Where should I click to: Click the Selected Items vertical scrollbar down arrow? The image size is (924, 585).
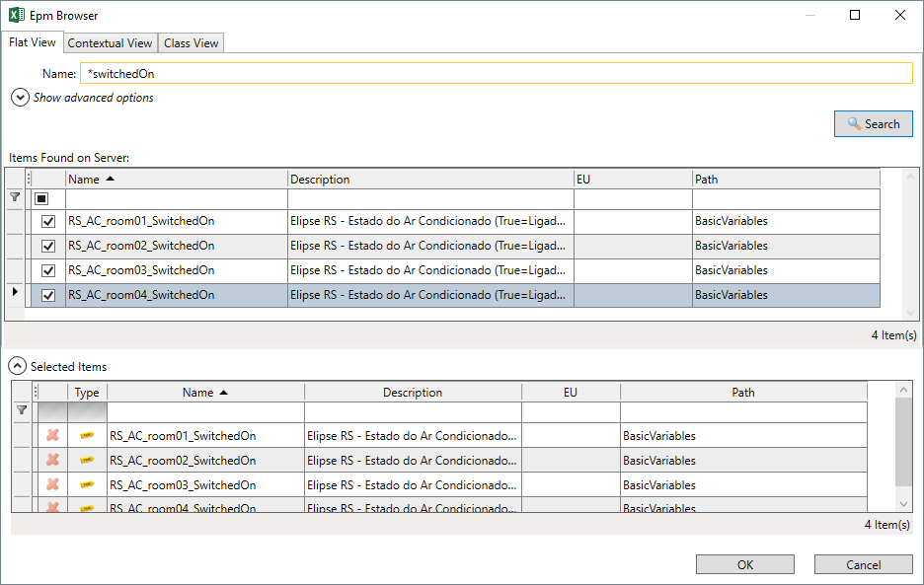tap(904, 503)
